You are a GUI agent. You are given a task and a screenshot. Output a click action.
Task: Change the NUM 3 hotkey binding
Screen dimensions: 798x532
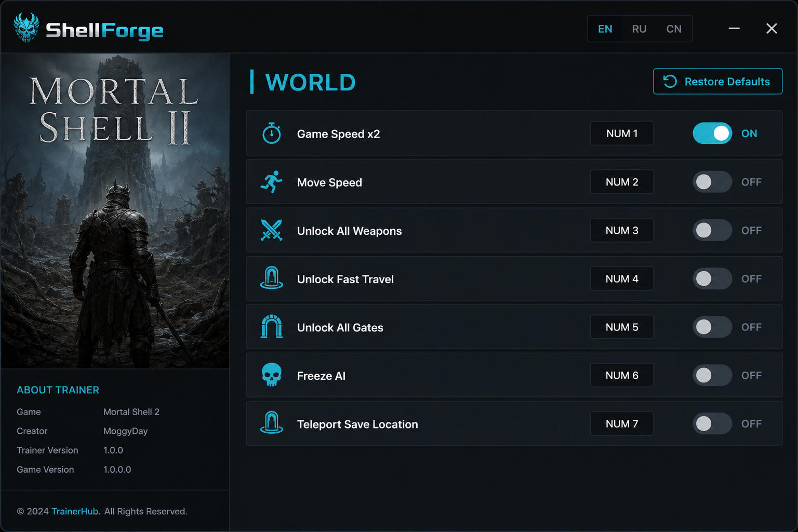pyautogui.click(x=622, y=230)
